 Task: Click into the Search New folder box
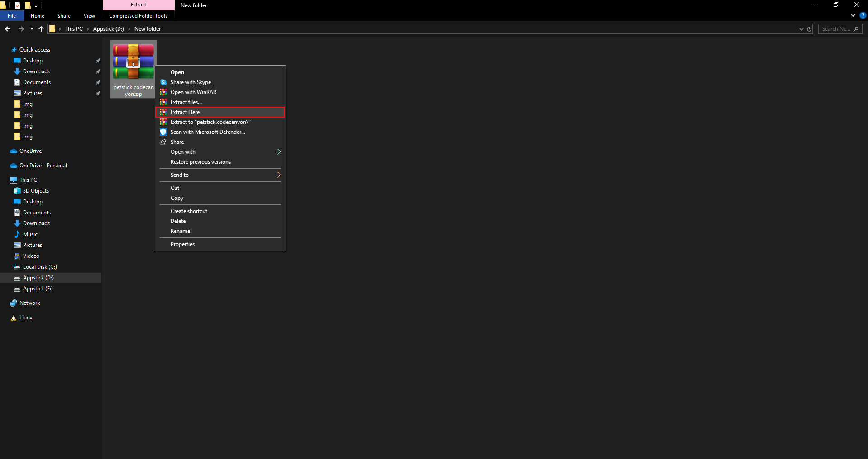[835, 29]
